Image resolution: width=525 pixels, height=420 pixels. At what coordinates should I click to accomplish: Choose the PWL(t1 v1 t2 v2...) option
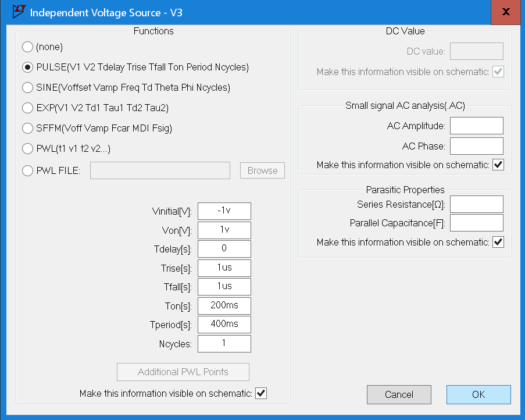coord(27,149)
